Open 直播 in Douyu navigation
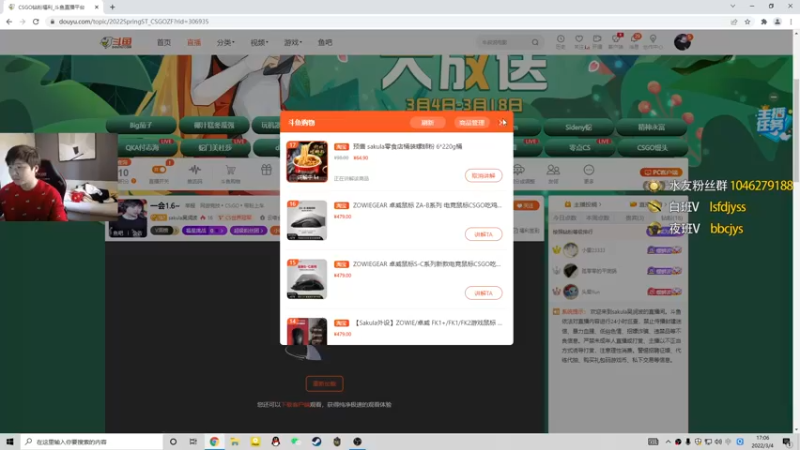Screen dimensions: 800x450 point(194,42)
